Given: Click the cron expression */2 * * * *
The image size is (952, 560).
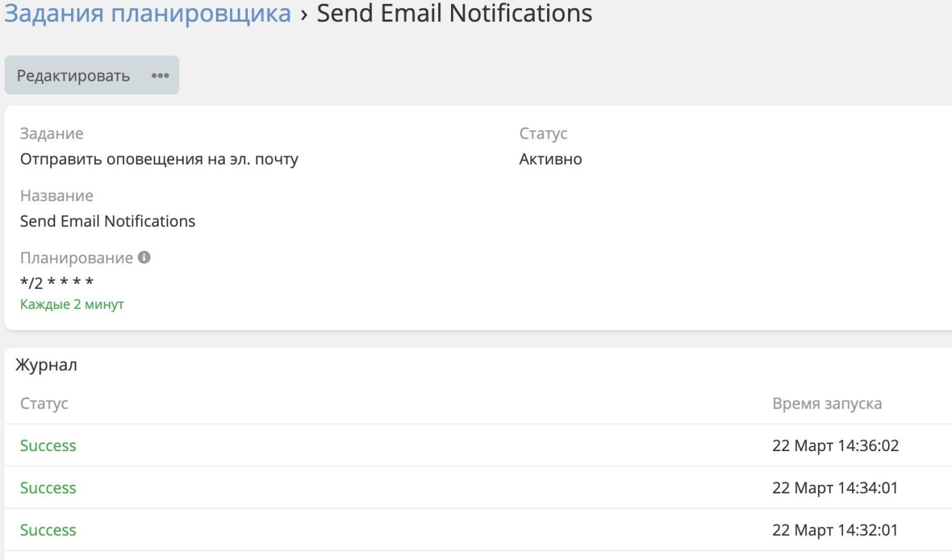Looking at the screenshot, I should 57,282.
